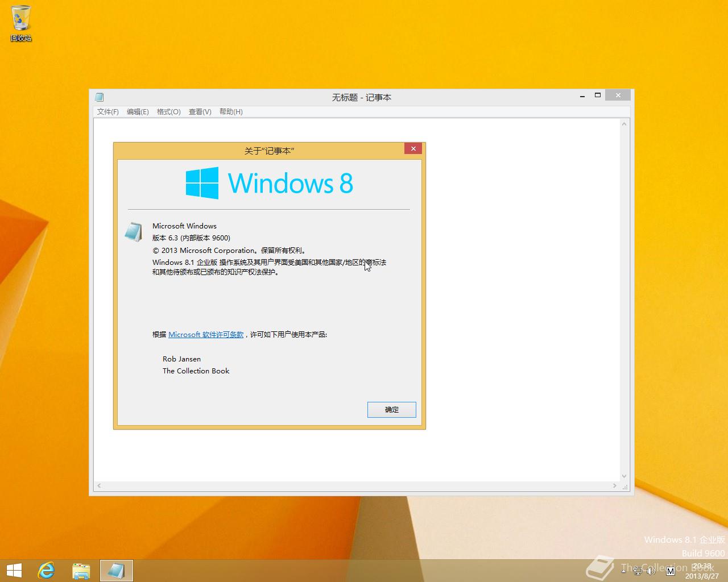Click the © 2013 Microsoft Corporation line
Viewport: 728px width, 582px height.
(x=230, y=251)
